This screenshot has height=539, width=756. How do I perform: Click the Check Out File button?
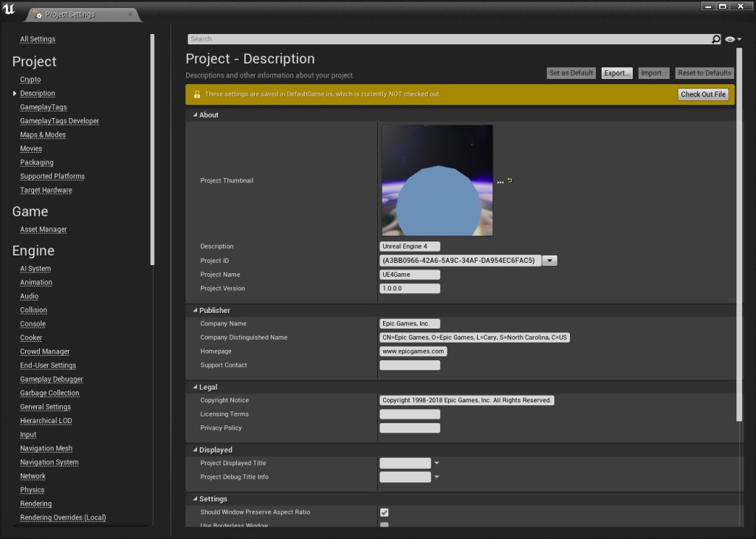(703, 95)
